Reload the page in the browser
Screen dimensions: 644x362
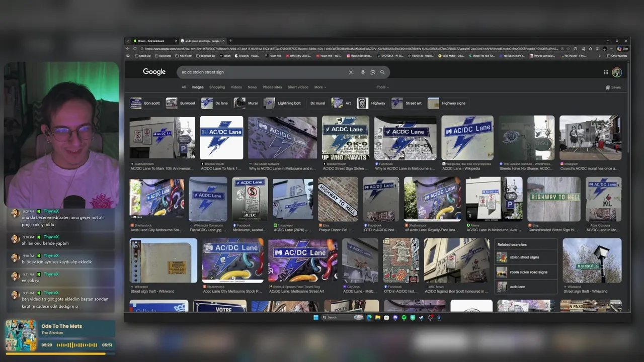[x=135, y=49]
